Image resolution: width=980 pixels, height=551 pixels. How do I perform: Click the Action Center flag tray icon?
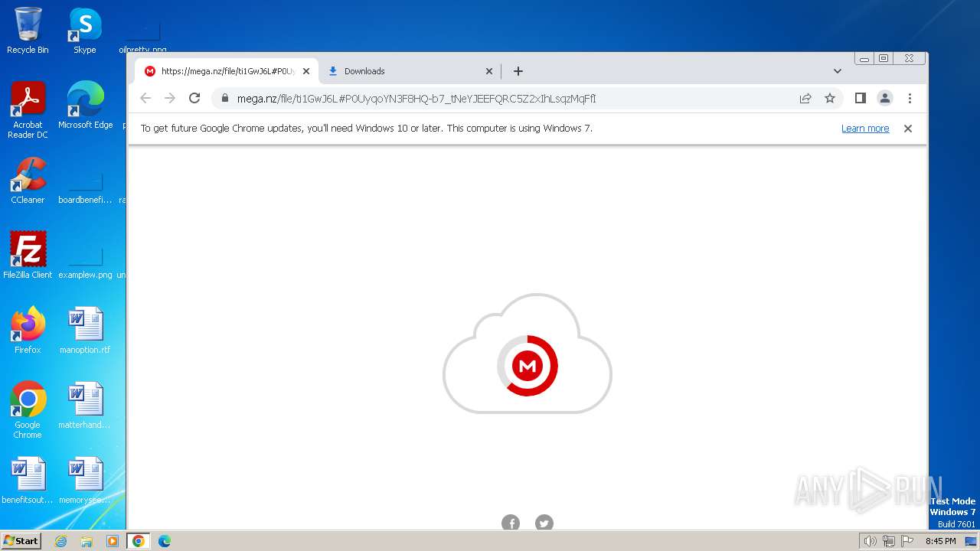tap(906, 541)
